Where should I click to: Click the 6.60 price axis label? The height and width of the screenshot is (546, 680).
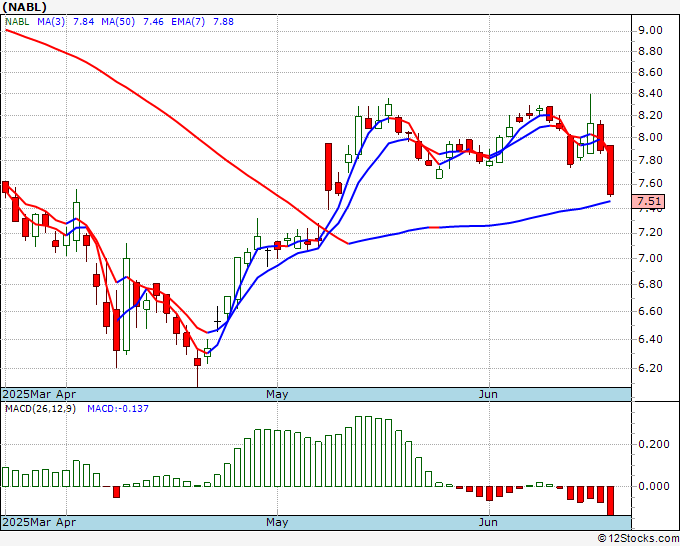(650, 311)
